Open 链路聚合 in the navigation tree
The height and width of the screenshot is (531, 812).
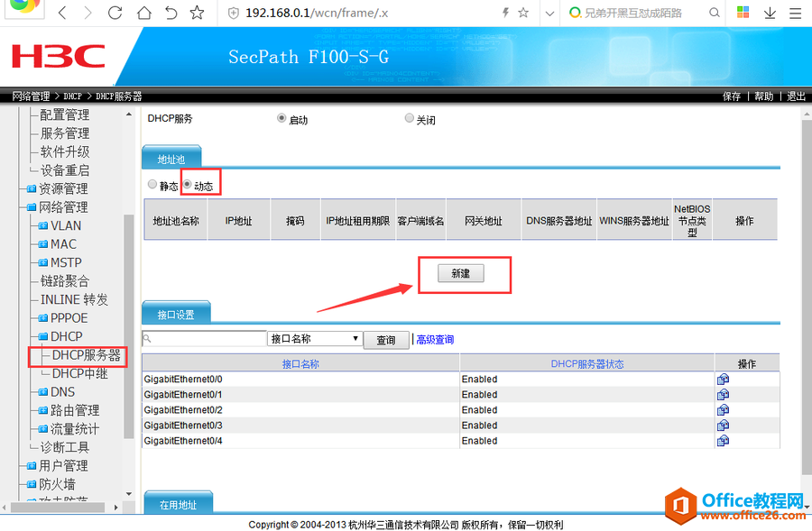(x=65, y=281)
